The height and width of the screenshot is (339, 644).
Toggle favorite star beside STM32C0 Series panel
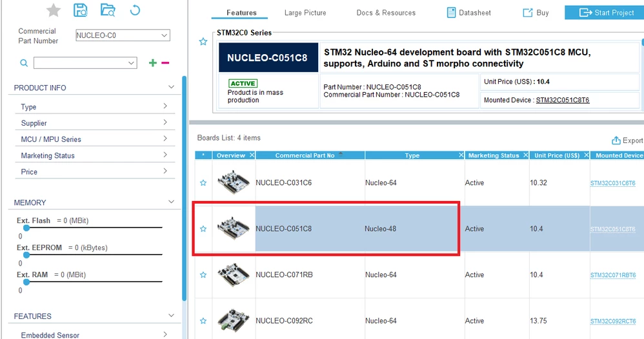203,41
